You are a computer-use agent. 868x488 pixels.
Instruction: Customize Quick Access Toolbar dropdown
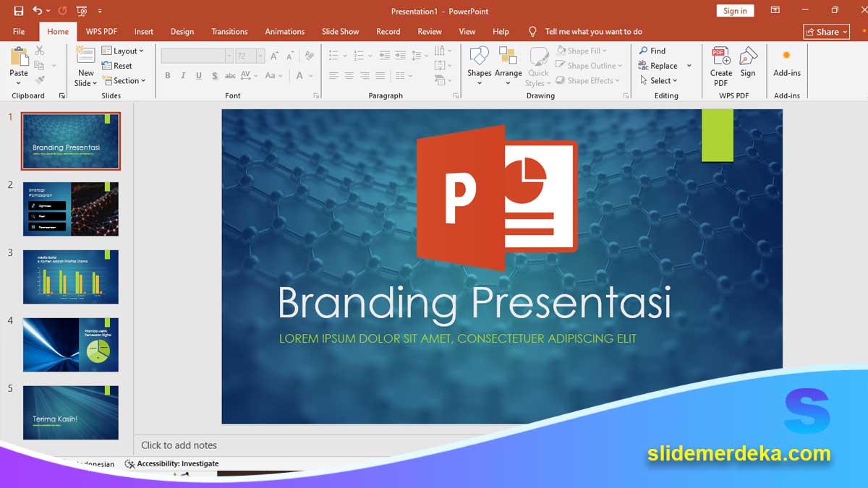point(100,11)
